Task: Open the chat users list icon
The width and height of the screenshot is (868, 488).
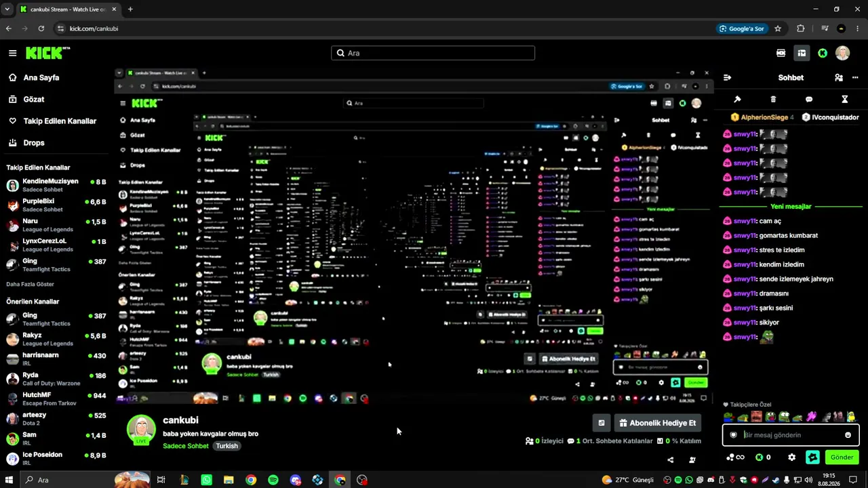Action: pyautogui.click(x=839, y=78)
